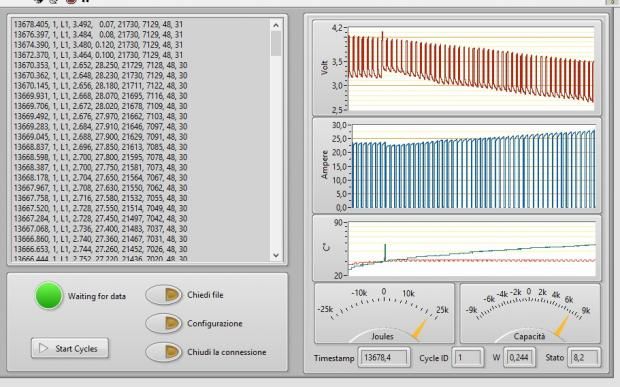Click the Ampere chart plot area

tap(474, 166)
